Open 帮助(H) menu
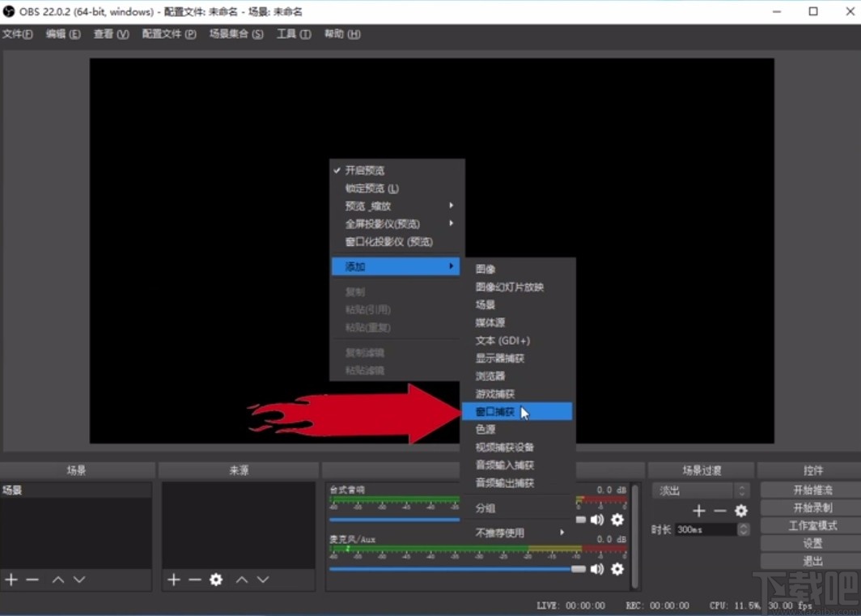 [x=342, y=34]
